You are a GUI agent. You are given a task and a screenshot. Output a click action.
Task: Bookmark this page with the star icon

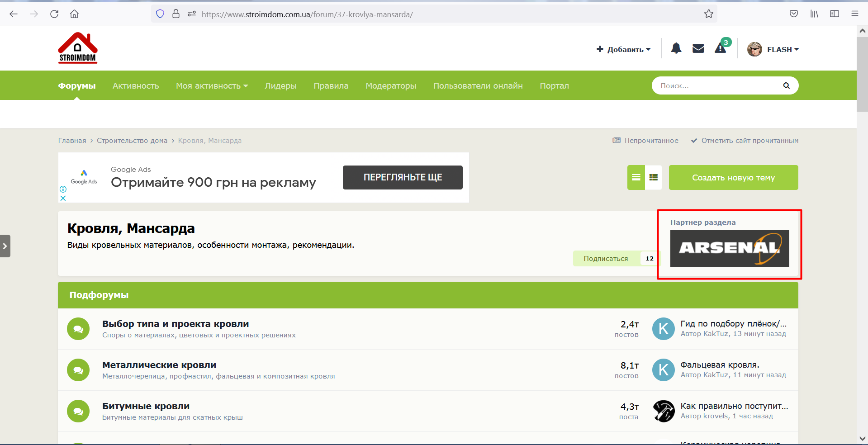tap(709, 14)
